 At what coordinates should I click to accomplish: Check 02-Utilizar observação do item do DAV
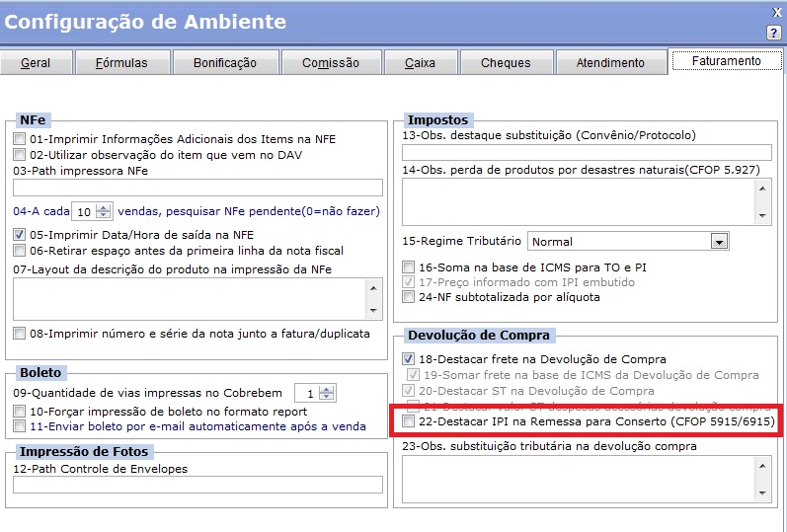click(19, 154)
